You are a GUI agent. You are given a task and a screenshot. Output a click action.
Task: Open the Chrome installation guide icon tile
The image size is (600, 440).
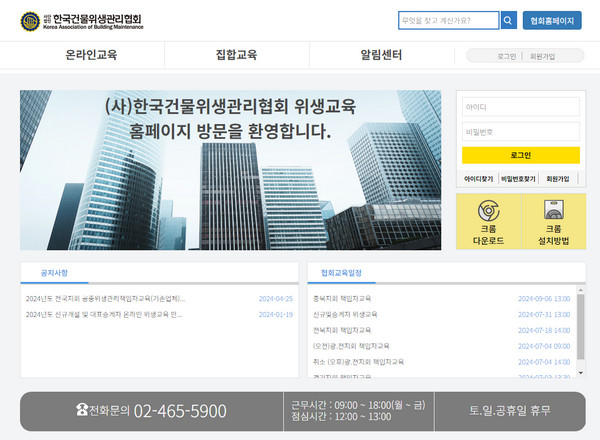pyautogui.click(x=554, y=222)
